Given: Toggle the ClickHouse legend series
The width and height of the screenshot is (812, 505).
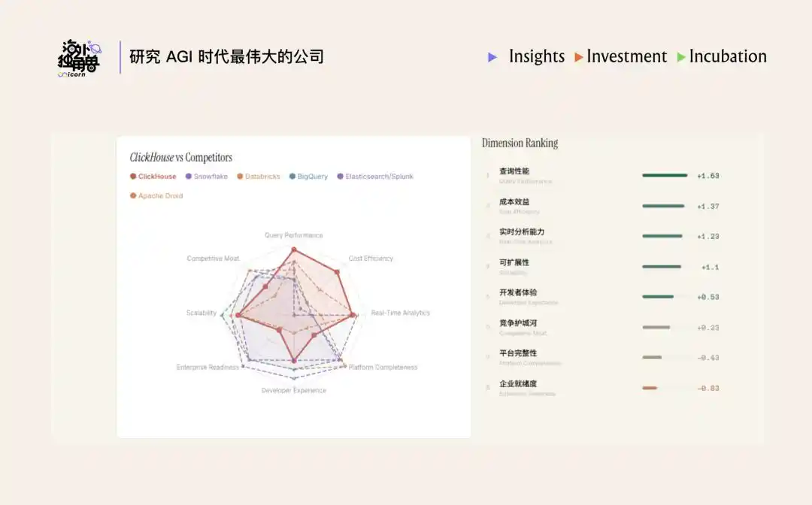Looking at the screenshot, I should (x=153, y=177).
